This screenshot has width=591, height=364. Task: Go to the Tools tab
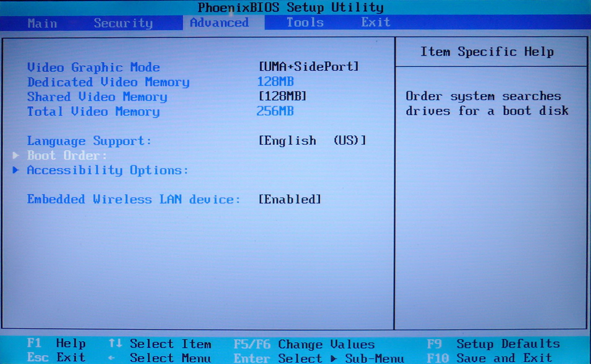(305, 22)
